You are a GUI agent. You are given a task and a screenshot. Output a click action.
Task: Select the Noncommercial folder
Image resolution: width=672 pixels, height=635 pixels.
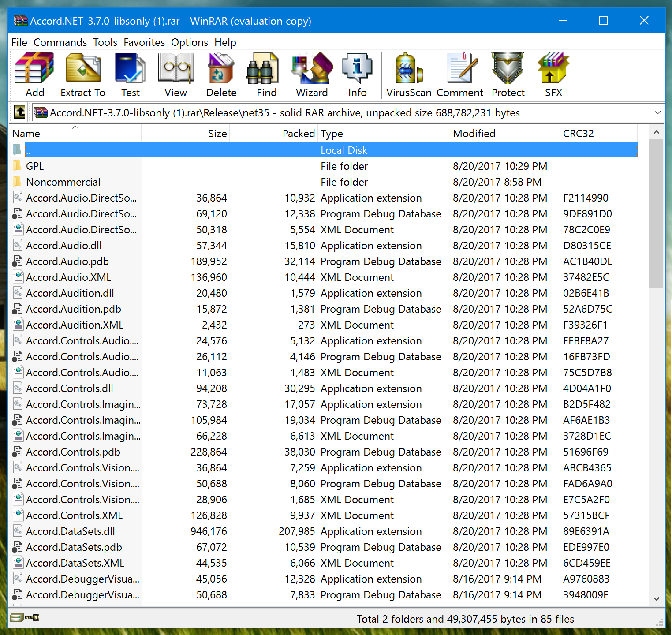(63, 182)
